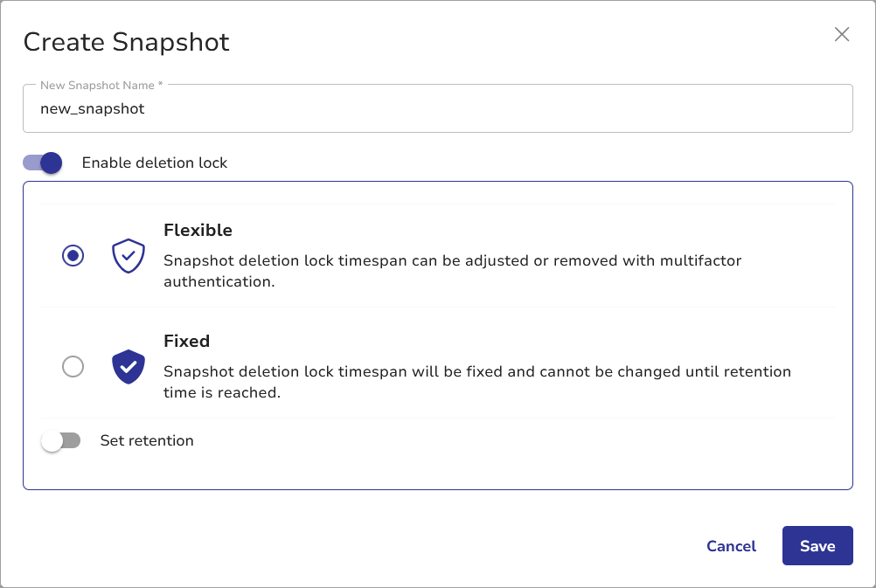Click the "Flexible" option heading
Image resolution: width=876 pixels, height=588 pixels.
(x=198, y=231)
